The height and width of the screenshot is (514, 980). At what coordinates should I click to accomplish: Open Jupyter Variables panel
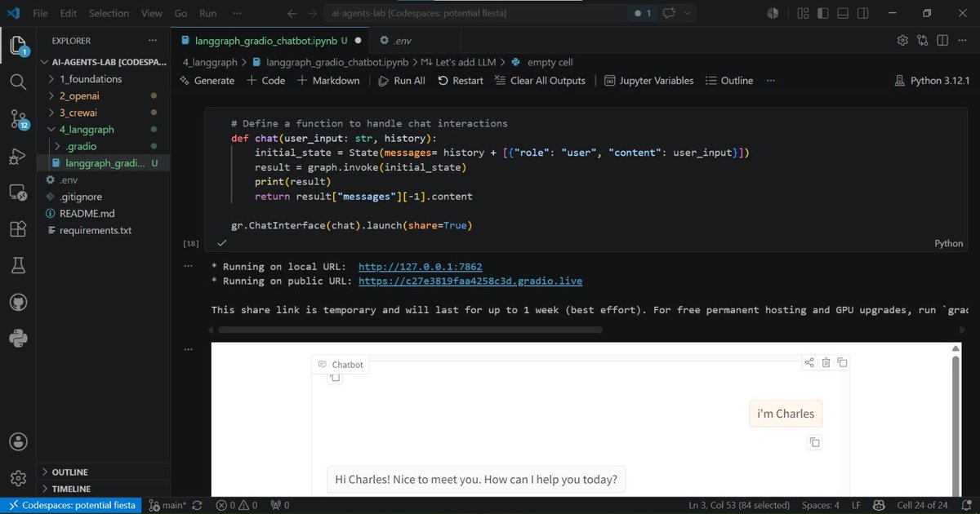tap(648, 81)
